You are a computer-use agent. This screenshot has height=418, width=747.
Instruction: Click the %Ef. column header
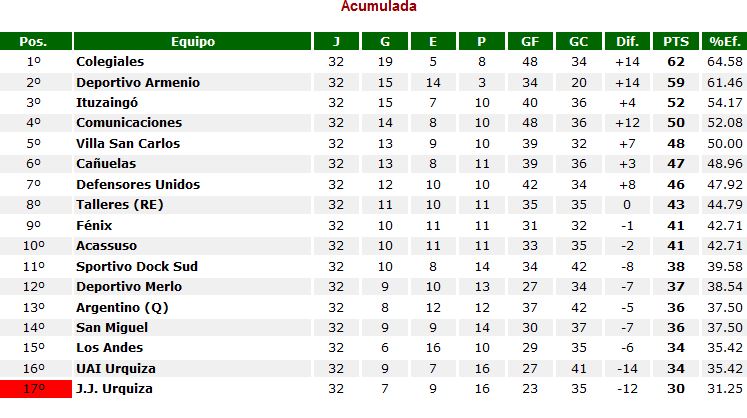(x=725, y=41)
